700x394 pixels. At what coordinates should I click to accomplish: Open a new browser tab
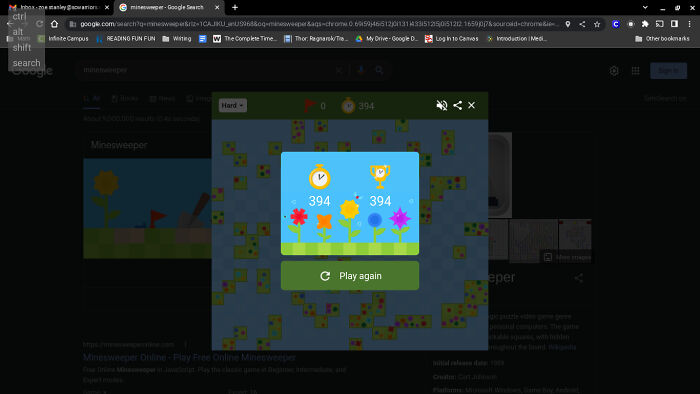[x=235, y=7]
